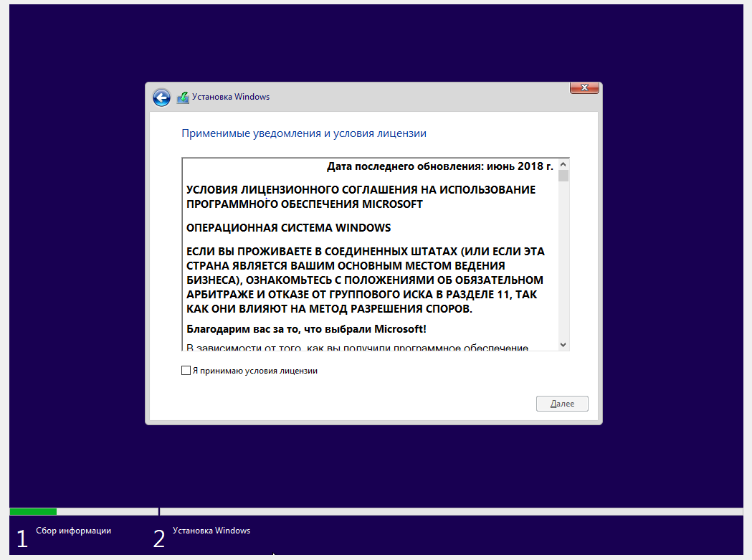
Task: Click step label 'Сбор информации'
Action: [x=73, y=531]
